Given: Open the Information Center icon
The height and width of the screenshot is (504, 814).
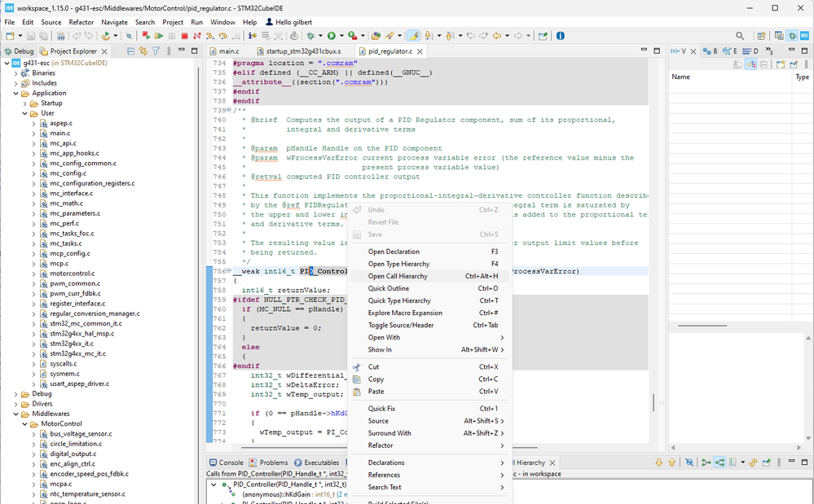Looking at the screenshot, I should [560, 36].
